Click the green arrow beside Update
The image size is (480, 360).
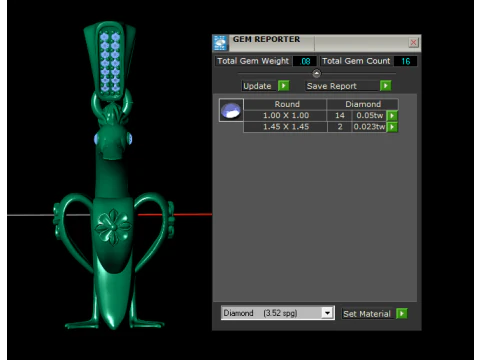pos(284,86)
